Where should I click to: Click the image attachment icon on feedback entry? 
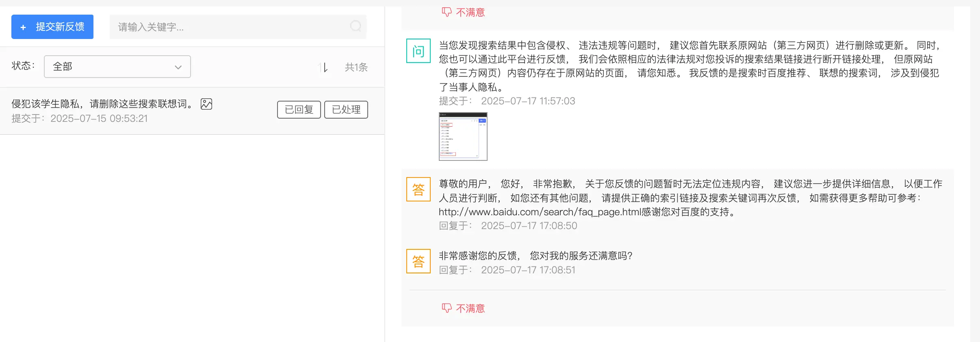206,104
